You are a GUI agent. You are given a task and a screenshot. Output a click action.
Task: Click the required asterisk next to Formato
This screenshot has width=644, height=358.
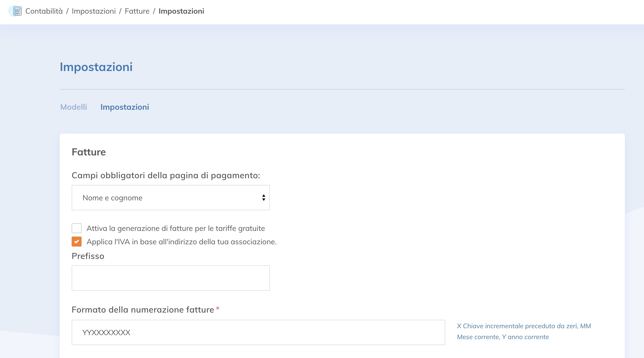(x=217, y=309)
